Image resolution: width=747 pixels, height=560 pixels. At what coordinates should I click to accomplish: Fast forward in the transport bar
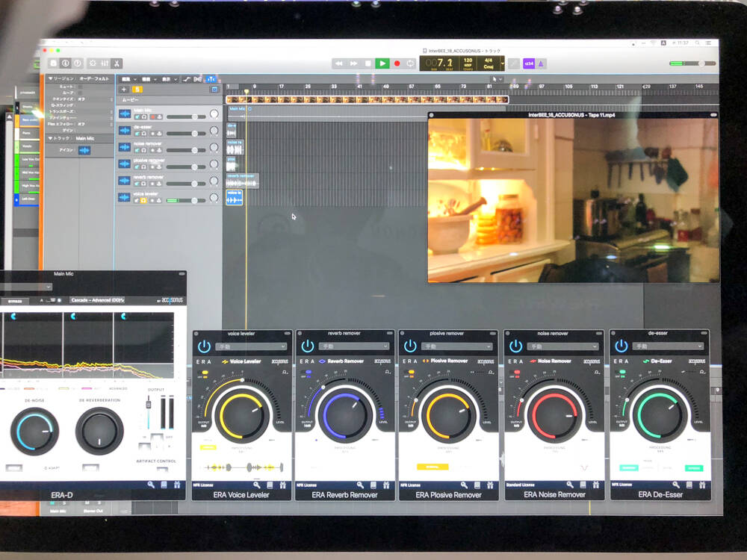click(353, 63)
